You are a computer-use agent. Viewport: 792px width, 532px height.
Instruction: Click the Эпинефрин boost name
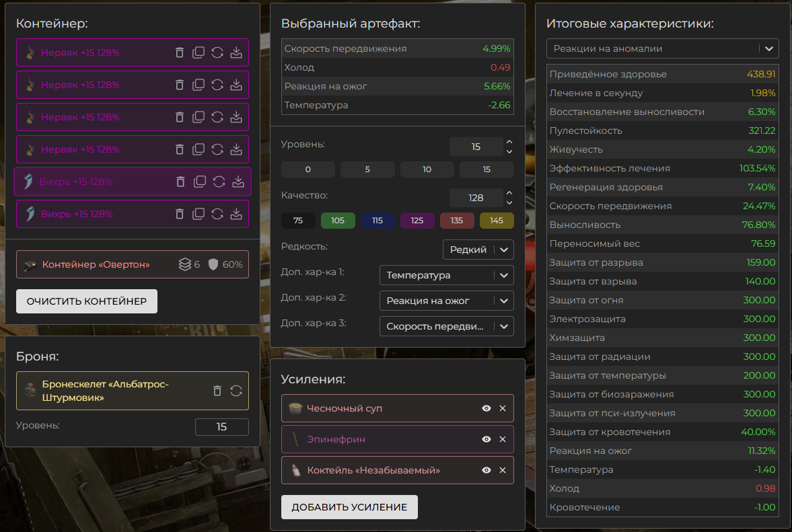click(336, 439)
